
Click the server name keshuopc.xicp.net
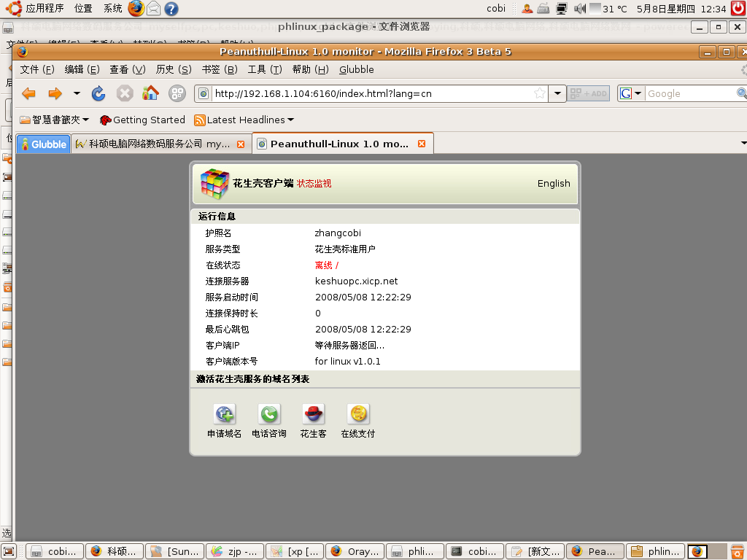coord(356,281)
